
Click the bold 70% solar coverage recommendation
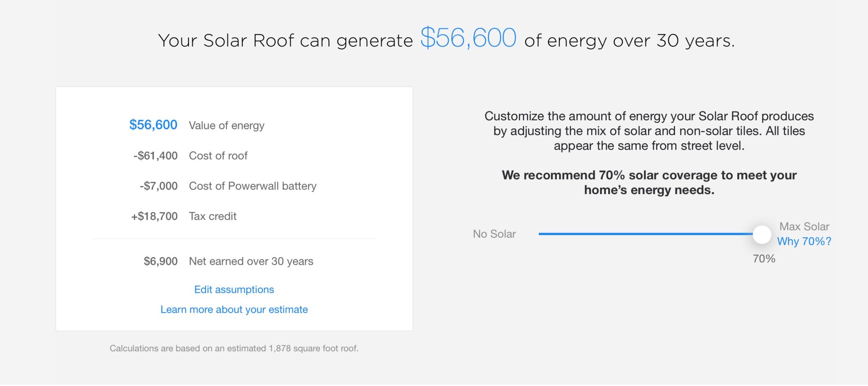pos(649,182)
